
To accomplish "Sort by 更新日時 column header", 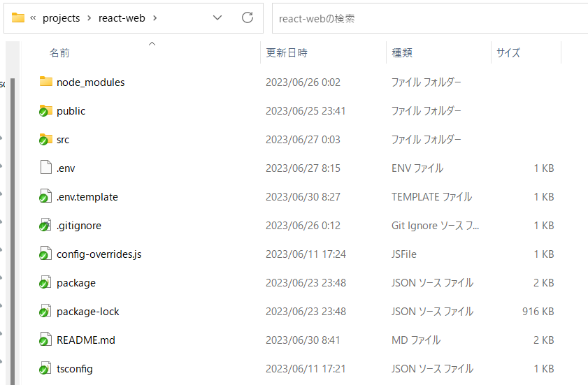I will (287, 53).
